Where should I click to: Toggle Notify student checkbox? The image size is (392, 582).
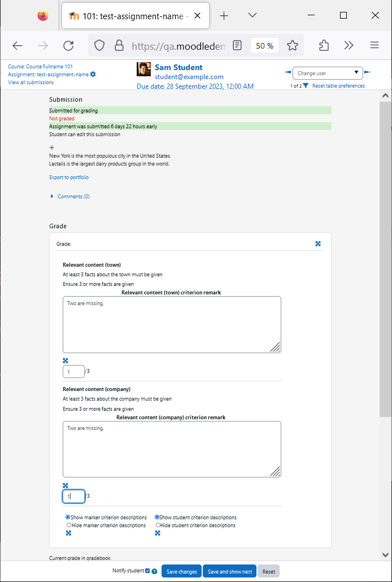pos(148,571)
